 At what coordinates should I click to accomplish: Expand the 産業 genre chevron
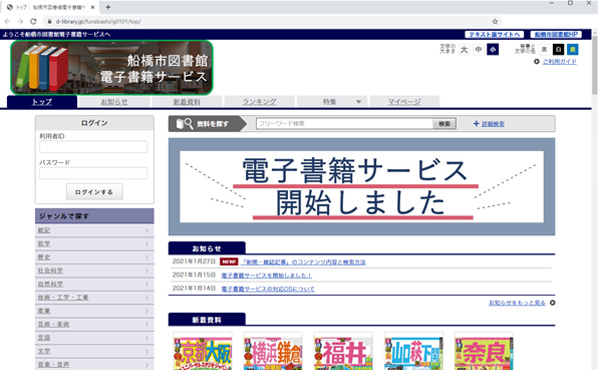coord(147,311)
